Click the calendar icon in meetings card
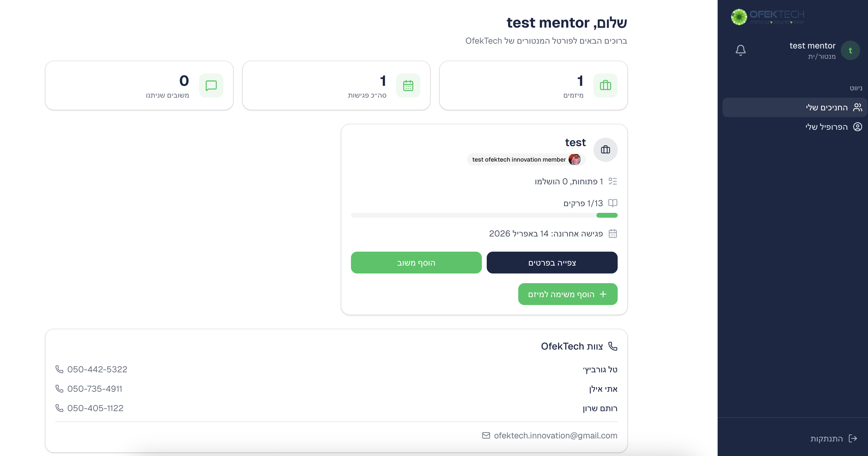 [x=408, y=85]
